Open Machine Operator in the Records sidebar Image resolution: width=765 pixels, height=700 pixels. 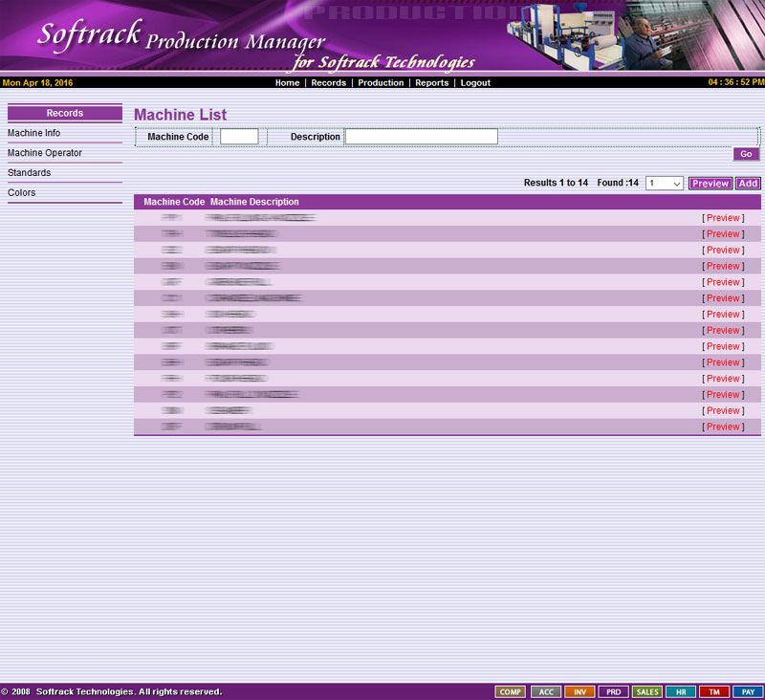[45, 153]
